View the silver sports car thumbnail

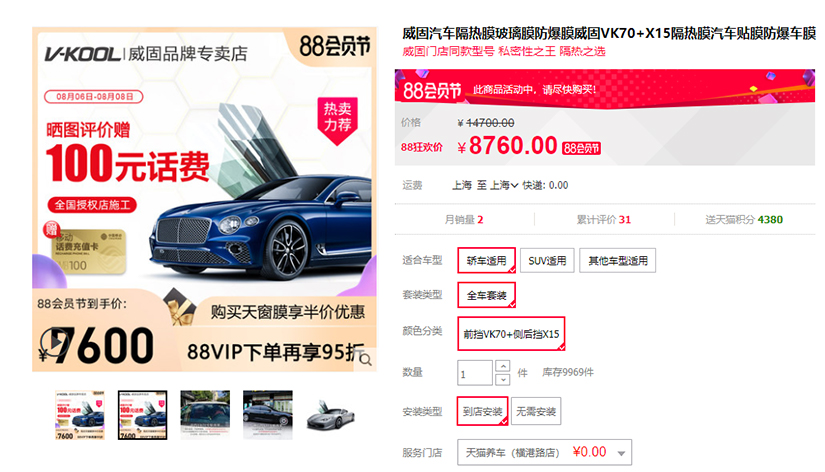(330, 415)
